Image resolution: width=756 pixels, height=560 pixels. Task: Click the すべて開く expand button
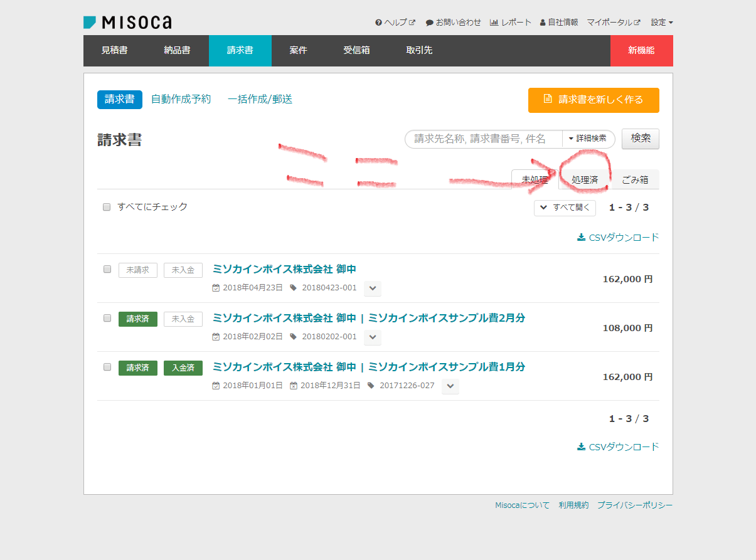tap(565, 208)
